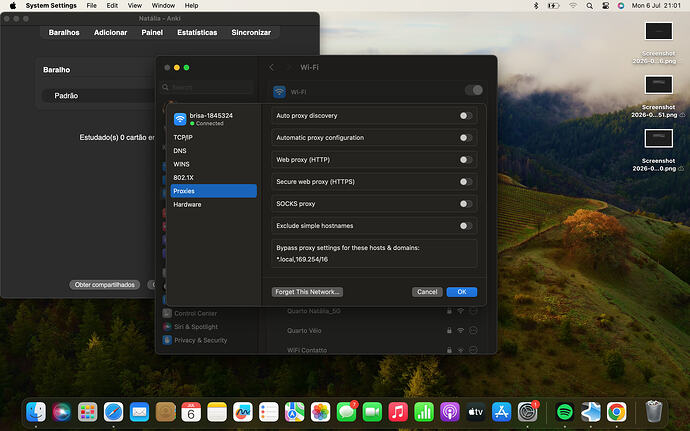Open Painel in Anki window

[152, 33]
